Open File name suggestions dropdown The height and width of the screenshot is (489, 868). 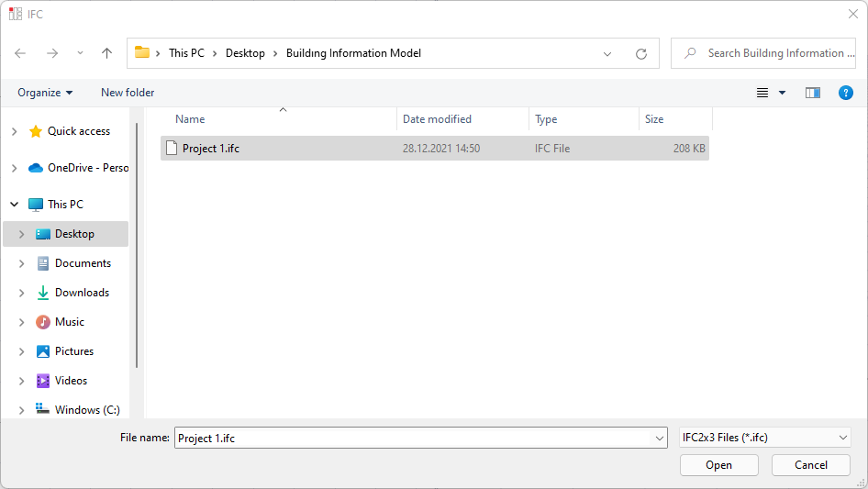pos(660,438)
